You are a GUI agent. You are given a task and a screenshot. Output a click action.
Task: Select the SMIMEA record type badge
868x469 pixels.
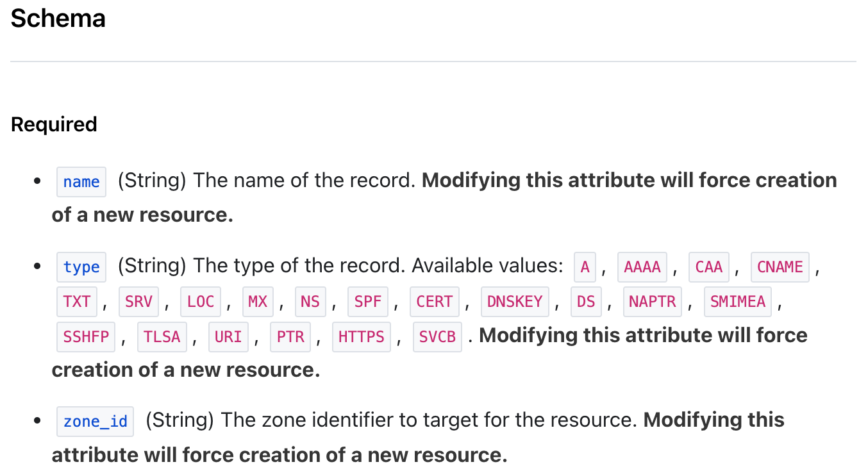point(737,302)
